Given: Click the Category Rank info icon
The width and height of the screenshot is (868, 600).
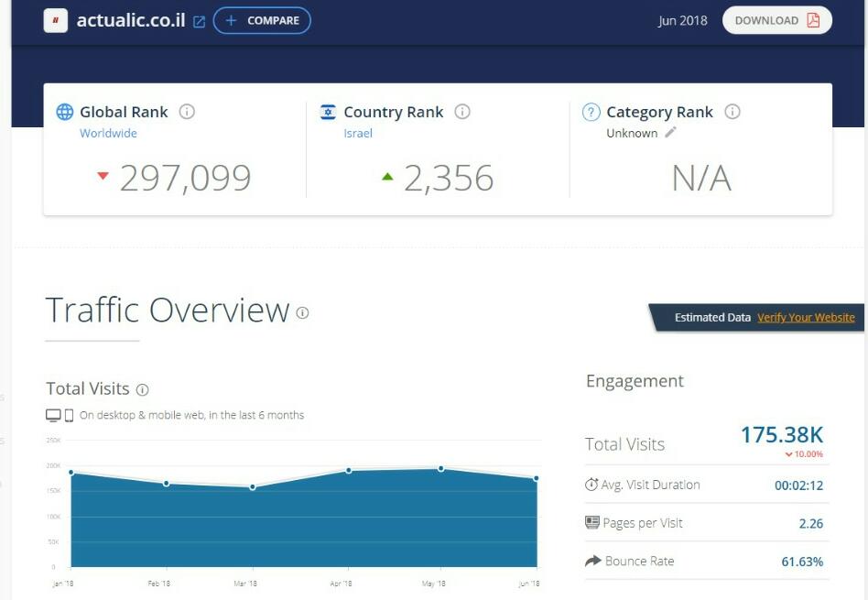Looking at the screenshot, I should [732, 112].
